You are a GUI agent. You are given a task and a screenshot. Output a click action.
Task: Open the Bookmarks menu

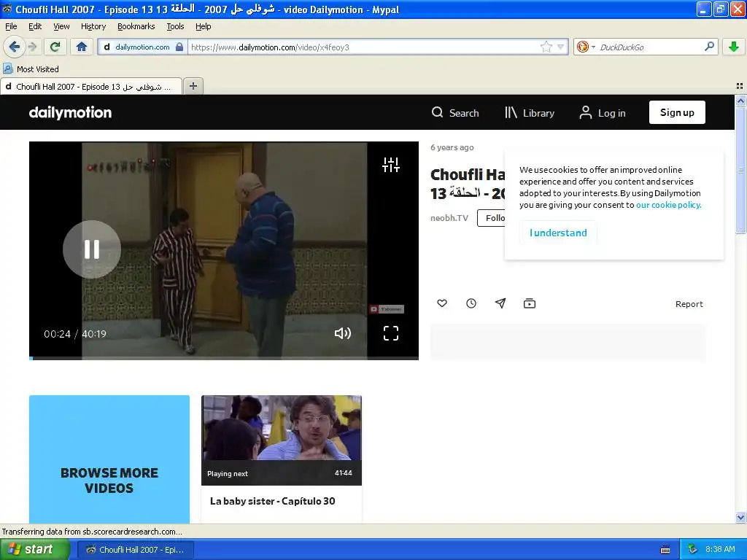click(136, 26)
